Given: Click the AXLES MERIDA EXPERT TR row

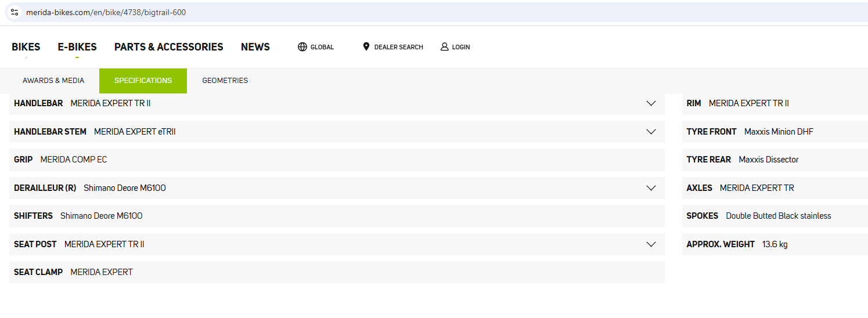Looking at the screenshot, I should coord(775,188).
